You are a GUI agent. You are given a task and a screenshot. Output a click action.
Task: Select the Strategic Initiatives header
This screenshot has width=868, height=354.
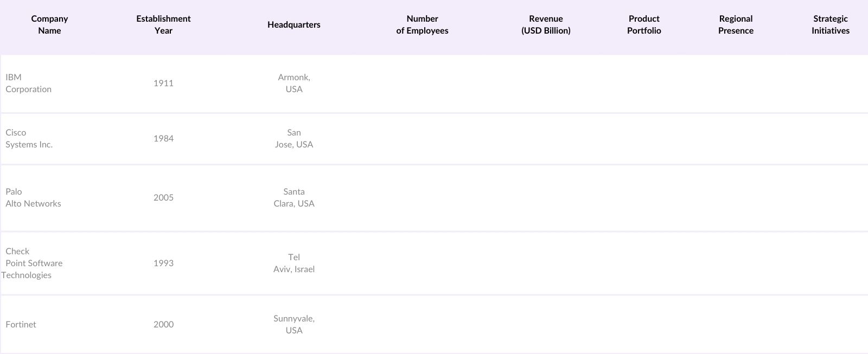click(831, 24)
